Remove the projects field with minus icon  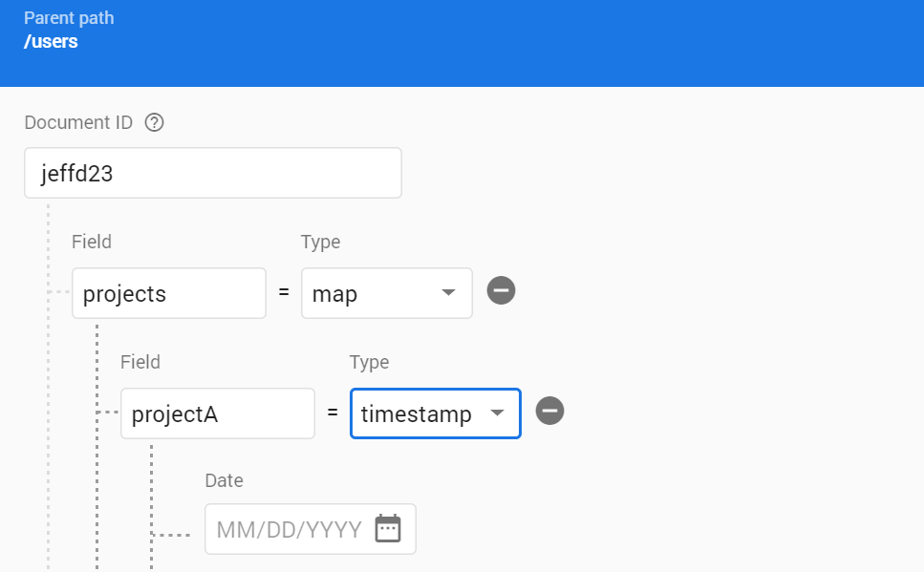(501, 290)
